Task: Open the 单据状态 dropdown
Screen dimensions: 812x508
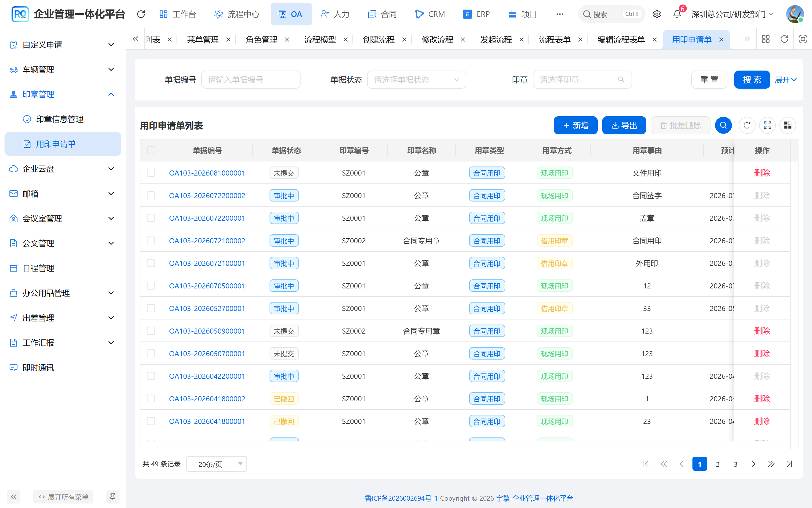Action: (416, 80)
